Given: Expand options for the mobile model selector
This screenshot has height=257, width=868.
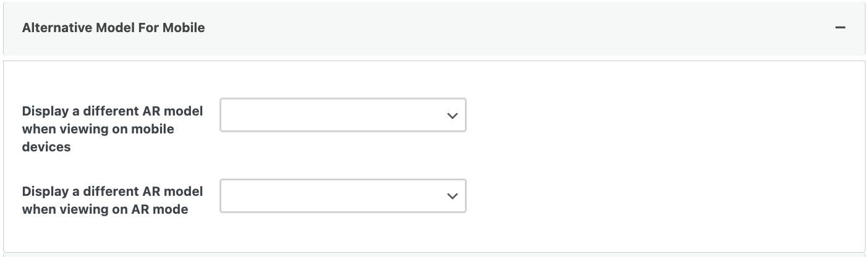Looking at the screenshot, I should click(x=343, y=115).
